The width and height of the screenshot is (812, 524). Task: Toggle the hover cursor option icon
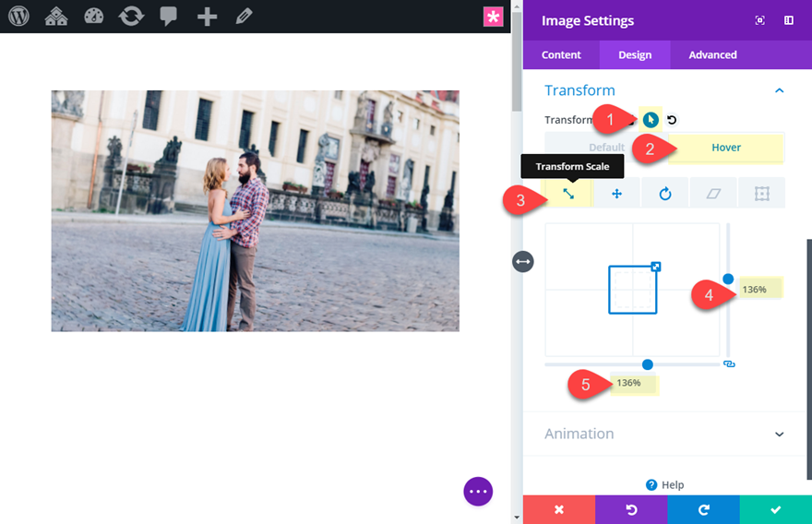point(651,120)
